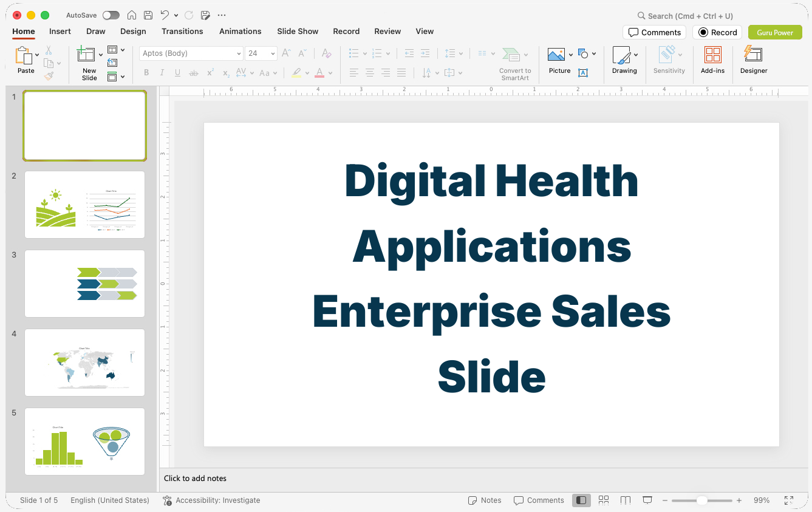This screenshot has height=512, width=812.
Task: Undo the last action
Action: tap(165, 15)
